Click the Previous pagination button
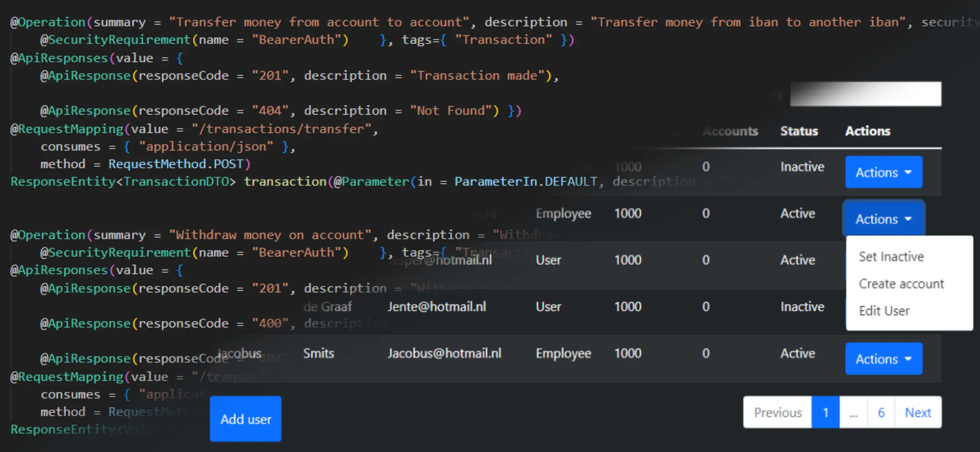The width and height of the screenshot is (980, 452). 778,413
